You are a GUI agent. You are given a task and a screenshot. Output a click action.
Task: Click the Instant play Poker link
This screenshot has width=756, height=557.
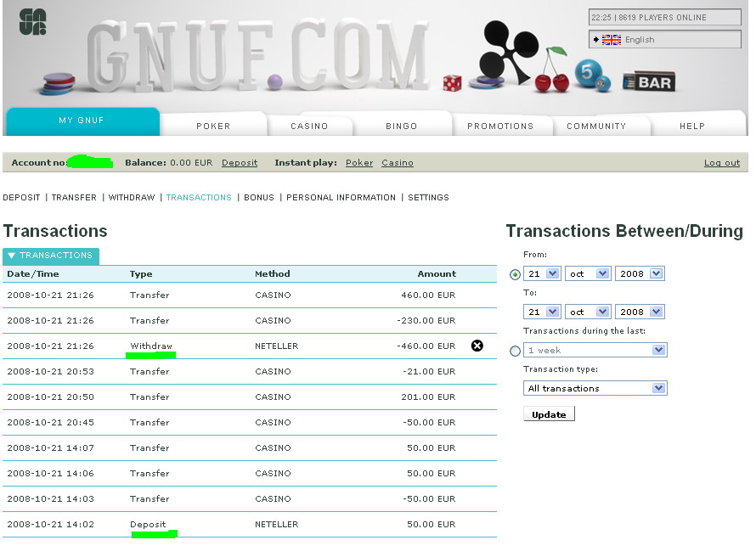(359, 163)
